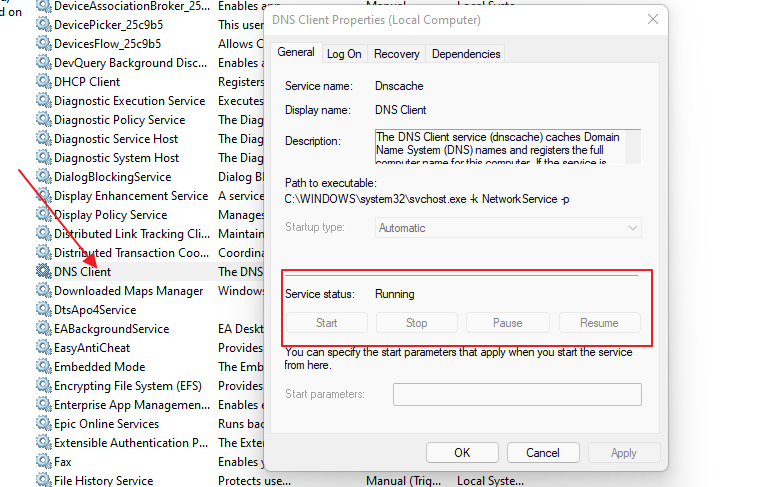
Task: Select the EasyAntiCheat service icon
Action: pos(43,348)
